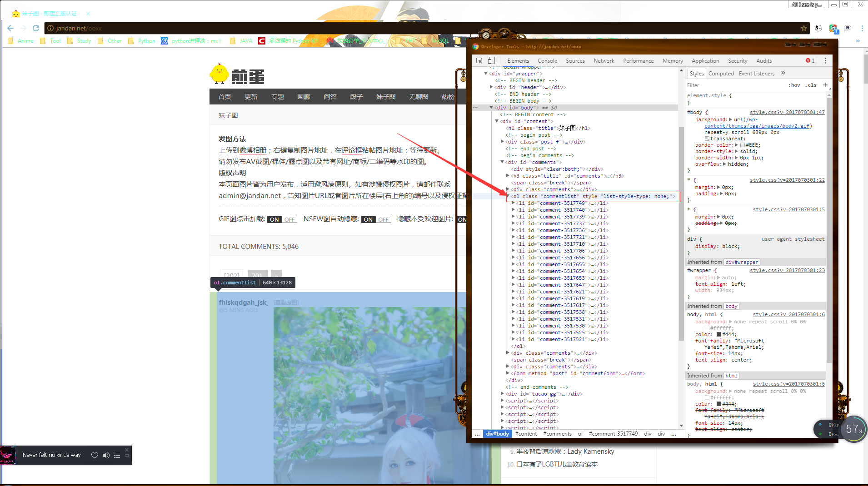View site information icon in address bar
868x486 pixels.
coord(50,28)
